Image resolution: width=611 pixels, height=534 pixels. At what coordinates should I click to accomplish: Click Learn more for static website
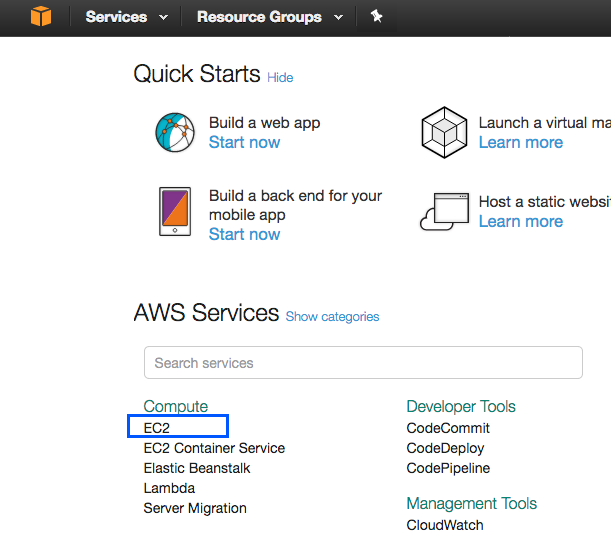coord(521,221)
